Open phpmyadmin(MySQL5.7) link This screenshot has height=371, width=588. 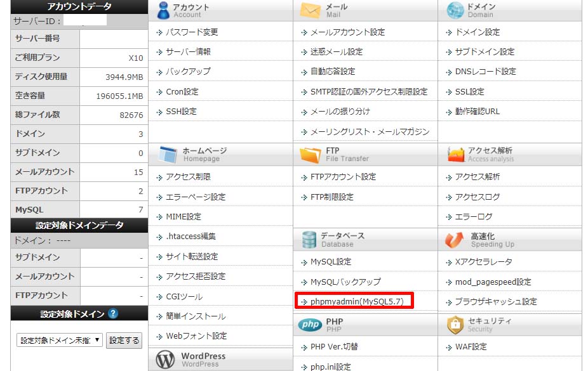[356, 301]
